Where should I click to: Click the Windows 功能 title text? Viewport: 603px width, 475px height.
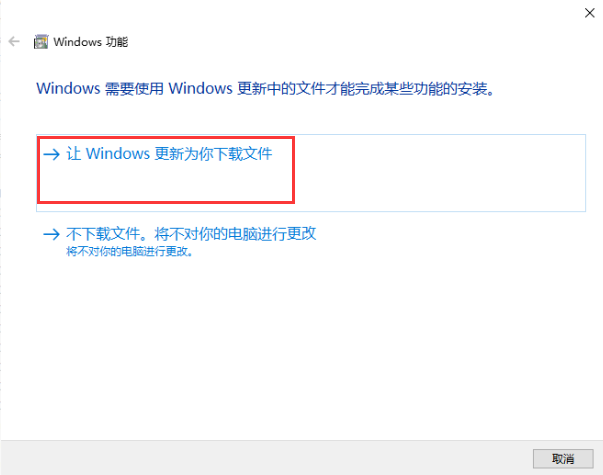(x=91, y=42)
